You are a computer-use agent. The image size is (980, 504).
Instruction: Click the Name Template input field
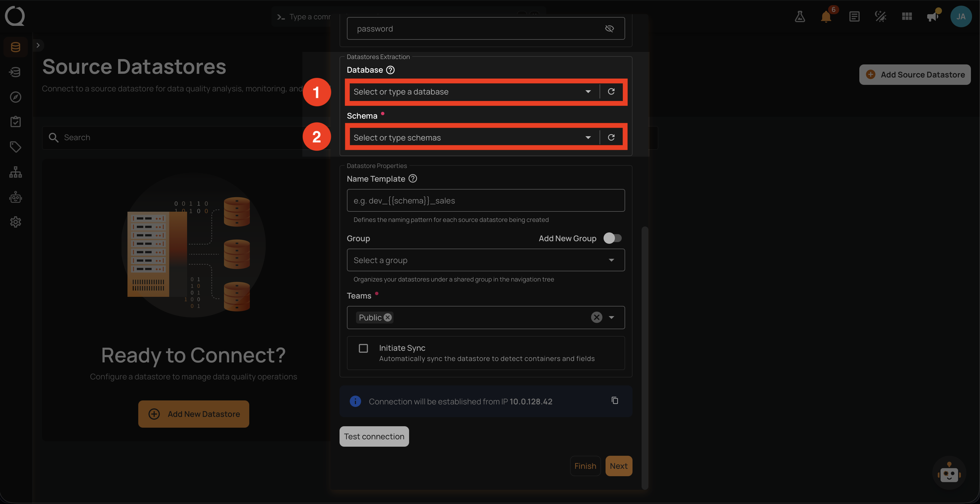coord(486,200)
